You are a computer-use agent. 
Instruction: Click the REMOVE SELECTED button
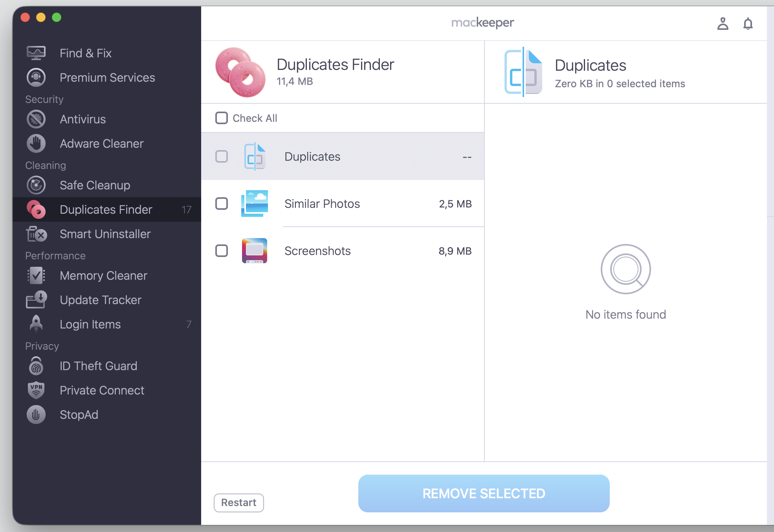click(484, 493)
